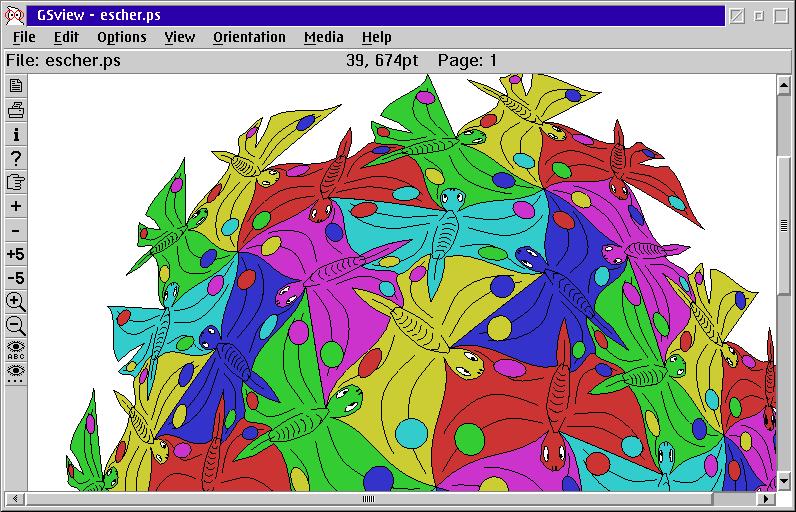The image size is (796, 512).
Task: Go to next page with the plus icon
Action: [16, 206]
